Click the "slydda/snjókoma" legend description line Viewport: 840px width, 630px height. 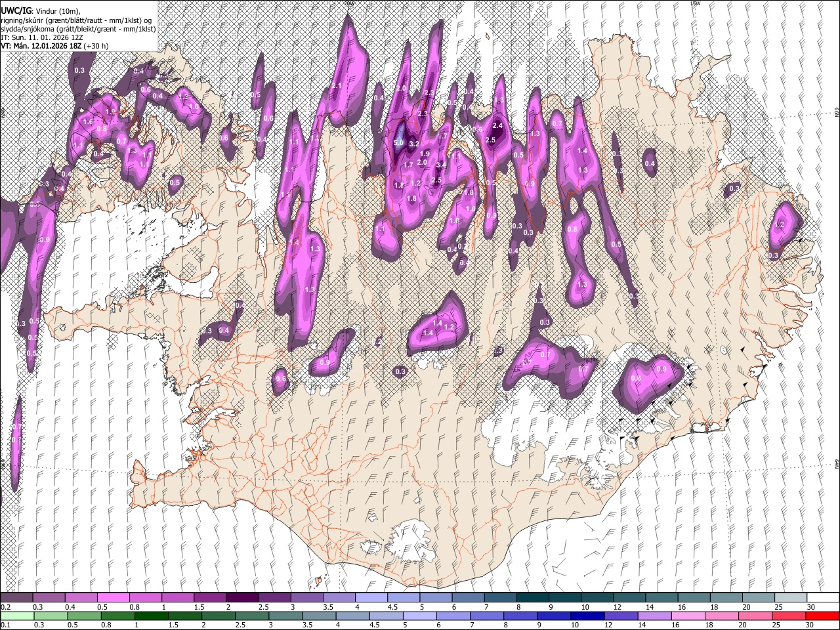(78, 29)
